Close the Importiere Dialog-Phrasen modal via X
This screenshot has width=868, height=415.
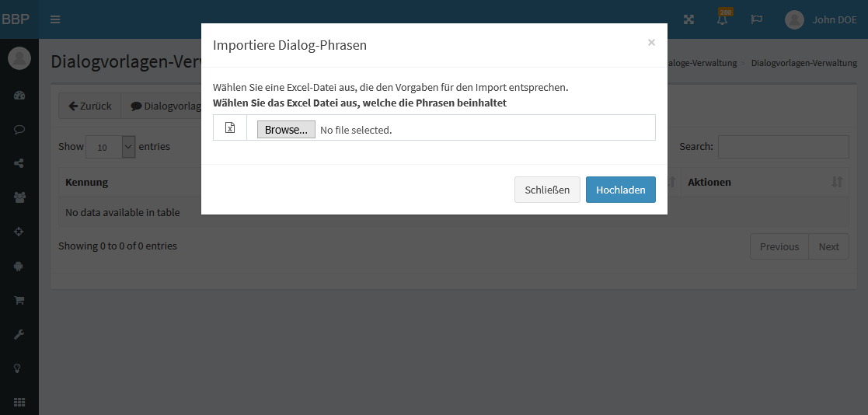pos(651,42)
